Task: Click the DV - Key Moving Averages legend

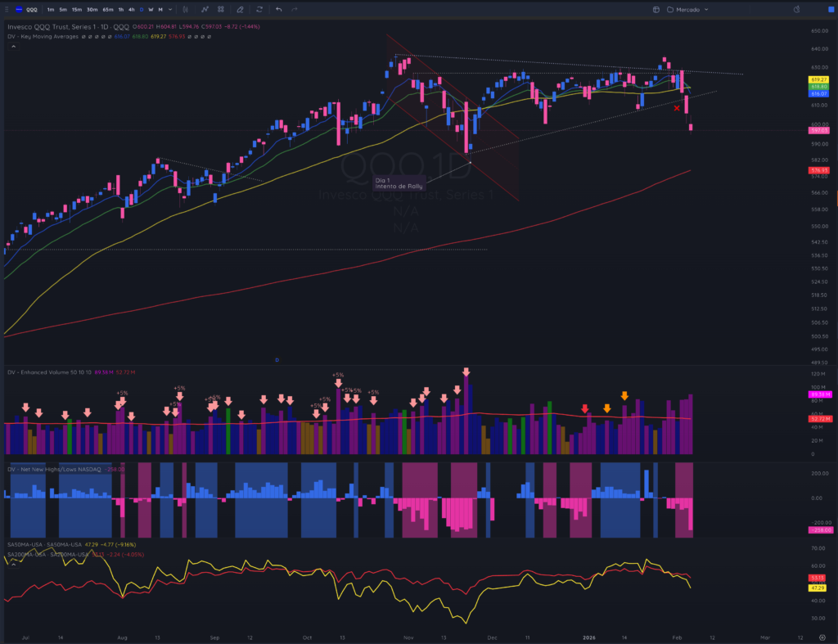Action: coord(43,36)
